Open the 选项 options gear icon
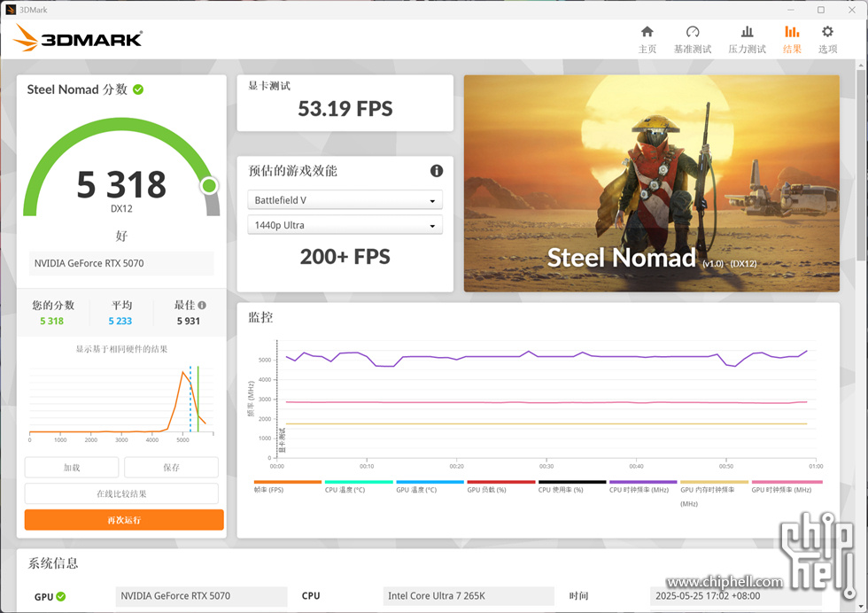868x613 pixels. point(827,32)
